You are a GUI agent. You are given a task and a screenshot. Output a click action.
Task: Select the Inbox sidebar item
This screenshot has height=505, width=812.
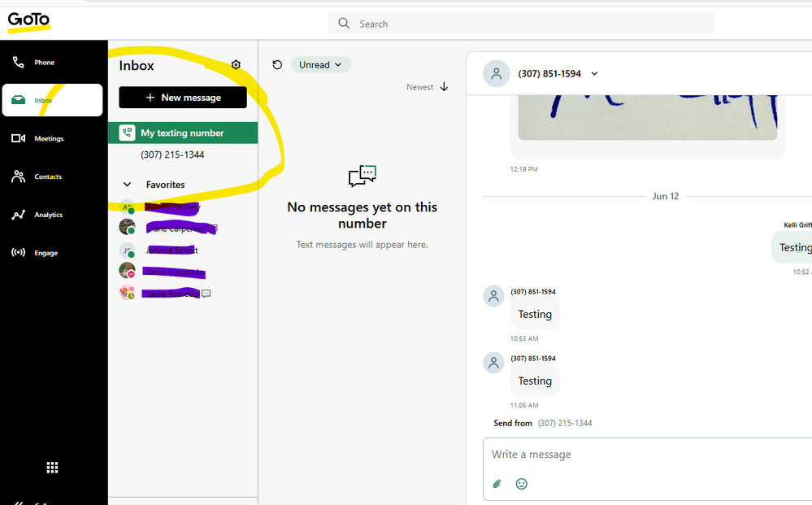[x=52, y=100]
